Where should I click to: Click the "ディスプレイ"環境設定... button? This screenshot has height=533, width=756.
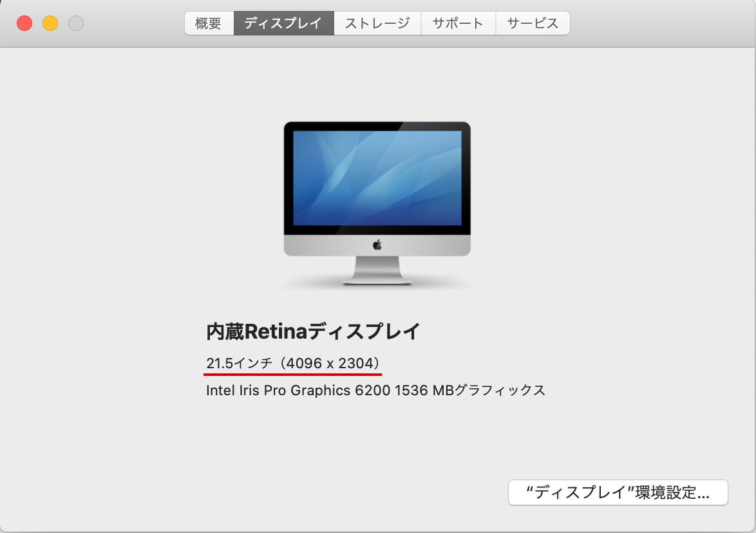pos(618,492)
